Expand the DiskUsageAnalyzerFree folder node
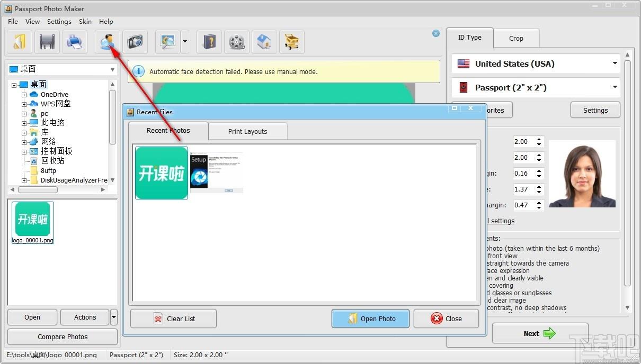This screenshot has width=641, height=364. pyautogui.click(x=24, y=180)
